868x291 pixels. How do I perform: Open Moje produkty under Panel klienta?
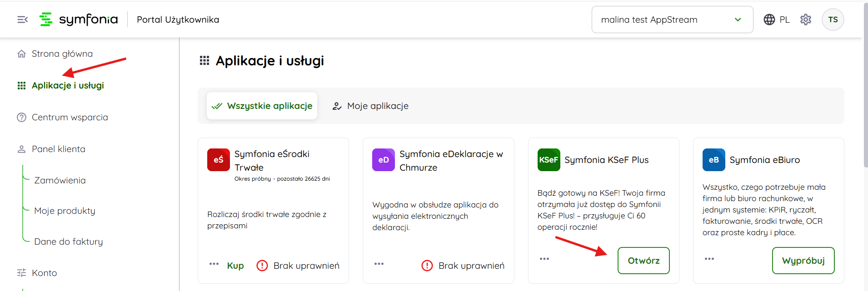pos(65,211)
